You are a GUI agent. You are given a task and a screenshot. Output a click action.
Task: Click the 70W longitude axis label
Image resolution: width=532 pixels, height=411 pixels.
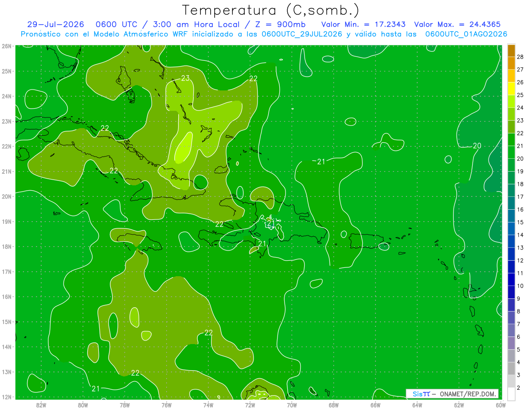point(292,404)
